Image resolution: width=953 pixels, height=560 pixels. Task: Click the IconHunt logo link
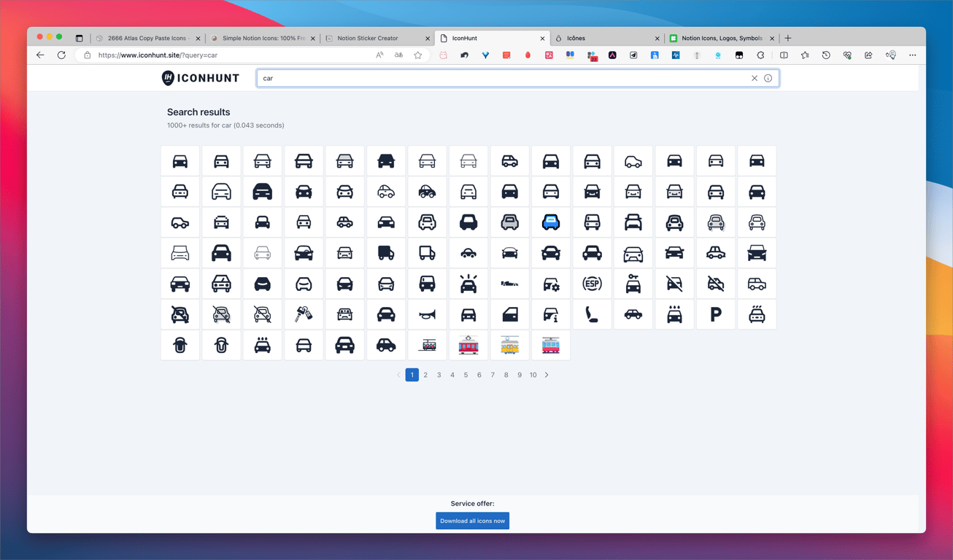(201, 78)
